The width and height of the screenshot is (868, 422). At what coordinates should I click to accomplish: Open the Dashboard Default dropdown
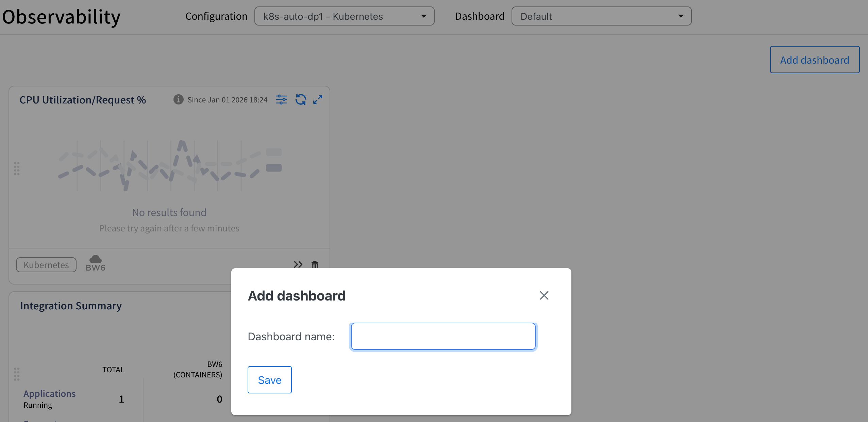tap(601, 16)
